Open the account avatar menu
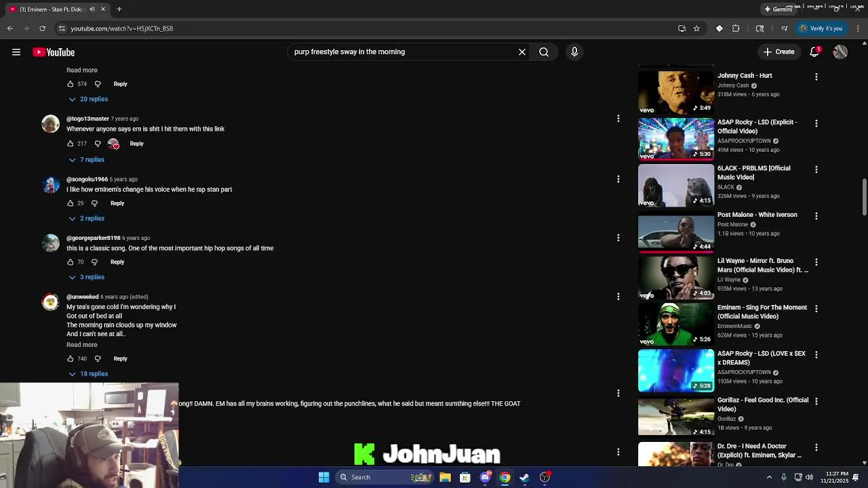Screen dimensions: 868x488 (x=840, y=52)
